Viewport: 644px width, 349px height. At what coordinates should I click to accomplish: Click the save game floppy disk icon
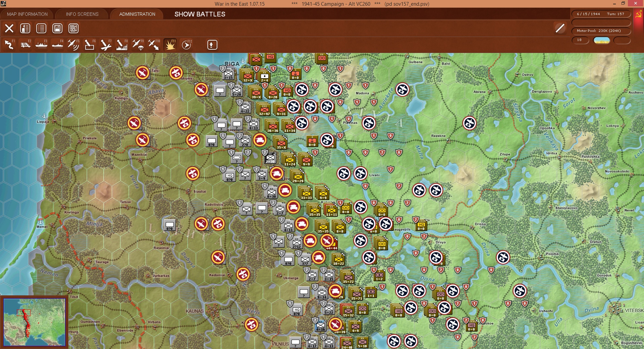pos(57,28)
